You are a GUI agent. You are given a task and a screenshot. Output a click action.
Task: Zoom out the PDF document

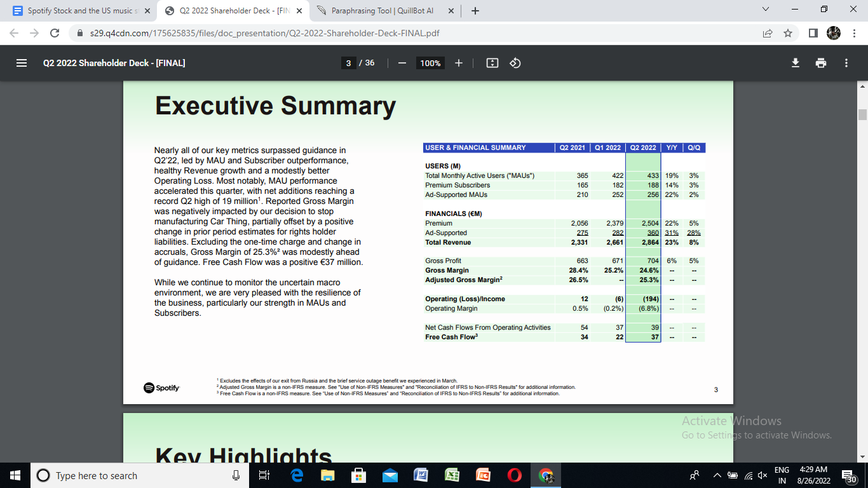(402, 63)
